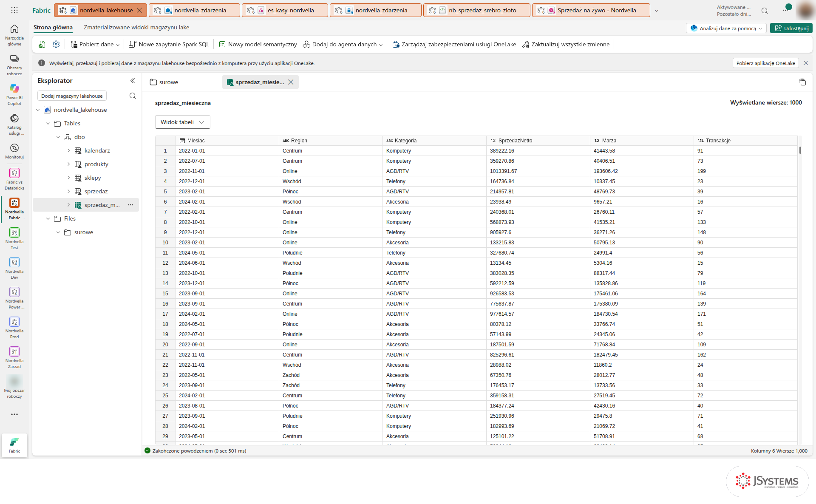Open Dodaj do agenta danych dropdown
The height and width of the screenshot is (504, 816).
click(343, 44)
